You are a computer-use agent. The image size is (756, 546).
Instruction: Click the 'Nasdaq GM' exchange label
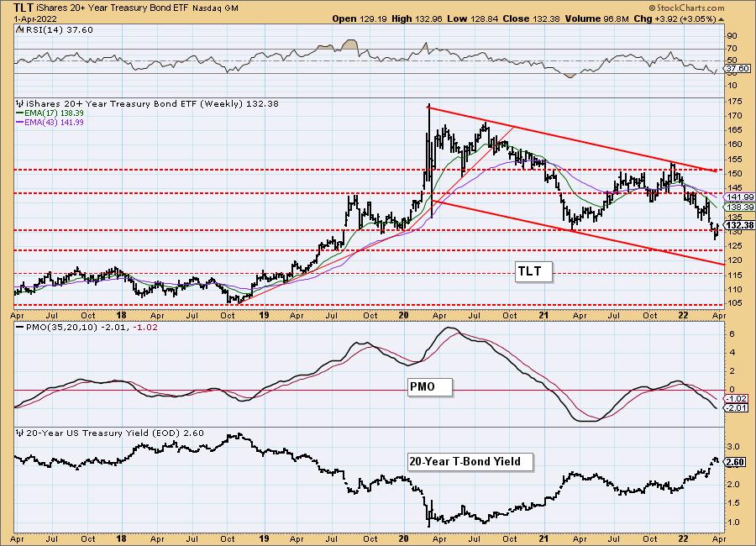215,8
